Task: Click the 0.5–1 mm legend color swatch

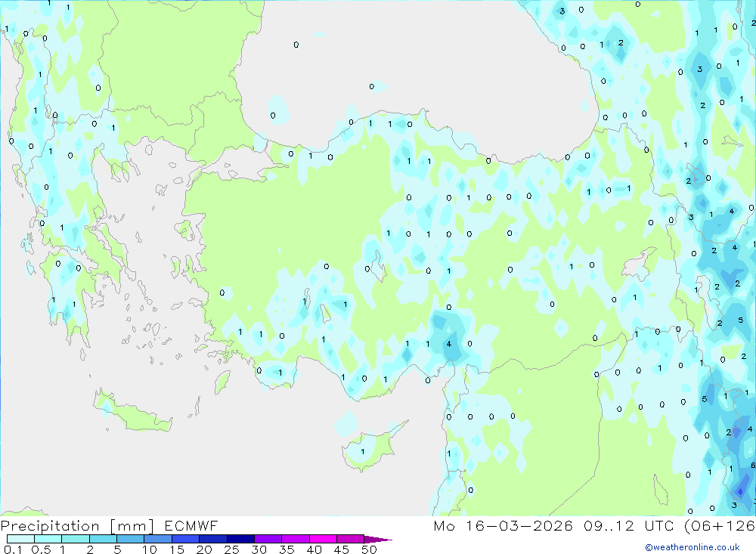Action: [48, 539]
